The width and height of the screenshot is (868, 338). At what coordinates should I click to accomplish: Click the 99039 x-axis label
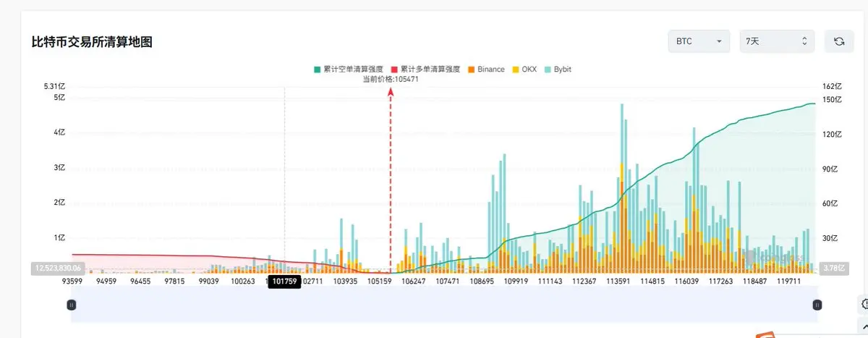208,282
